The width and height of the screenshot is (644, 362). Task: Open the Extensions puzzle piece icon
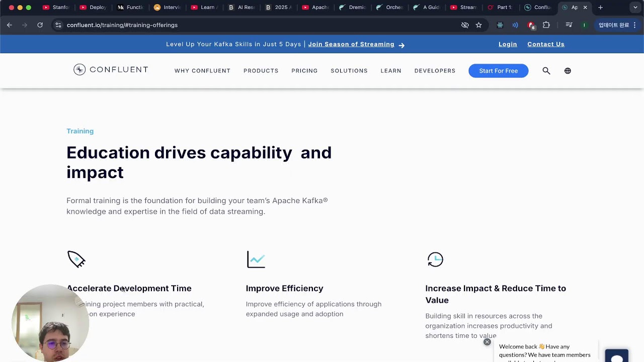pyautogui.click(x=546, y=25)
